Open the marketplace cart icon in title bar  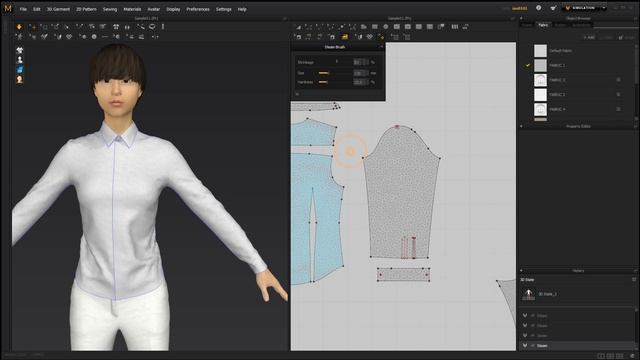pos(553,8)
